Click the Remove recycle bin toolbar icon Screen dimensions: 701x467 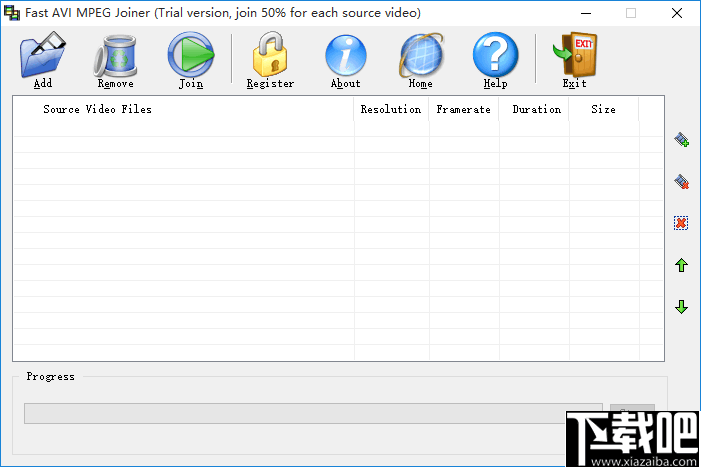click(x=115, y=56)
